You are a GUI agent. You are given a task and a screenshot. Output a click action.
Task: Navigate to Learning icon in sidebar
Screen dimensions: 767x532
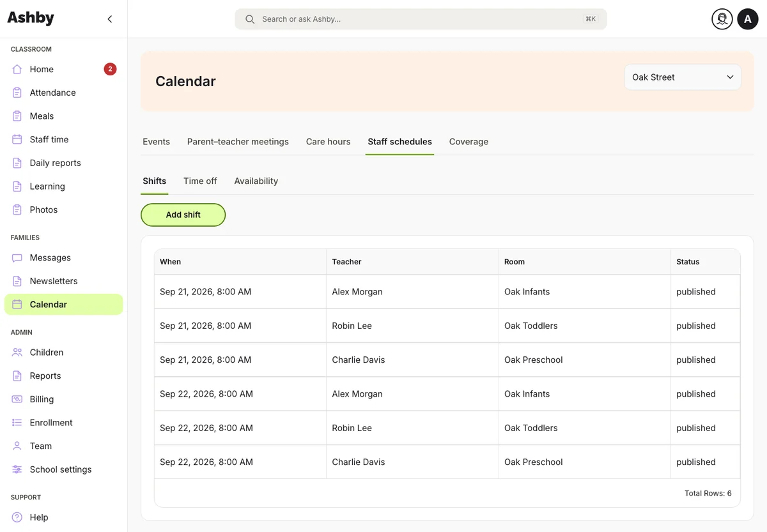coord(17,186)
